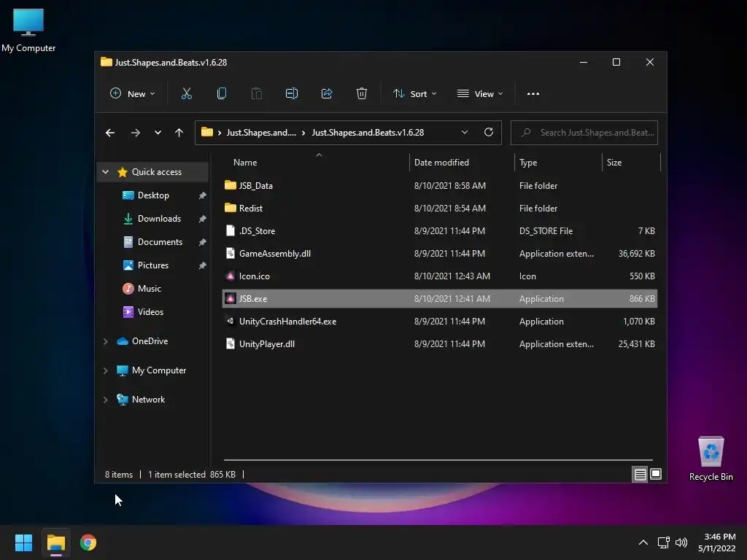Viewport: 747px width, 560px height.
Task: Collapse the Quick access tree
Action: point(105,172)
